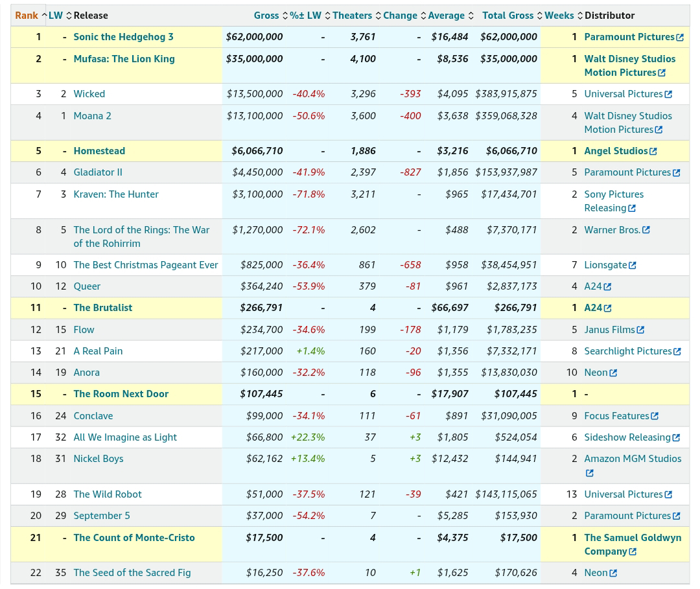Open the Homestead release link

pyautogui.click(x=99, y=151)
